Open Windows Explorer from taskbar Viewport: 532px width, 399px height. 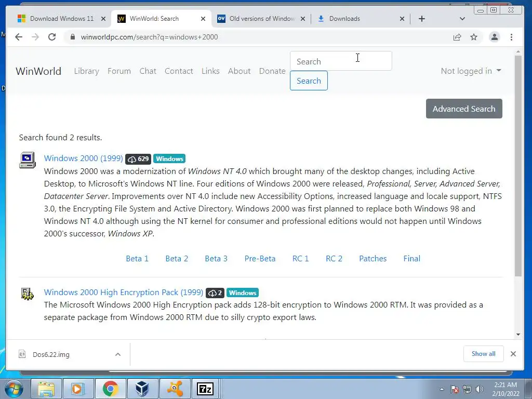tap(46, 389)
